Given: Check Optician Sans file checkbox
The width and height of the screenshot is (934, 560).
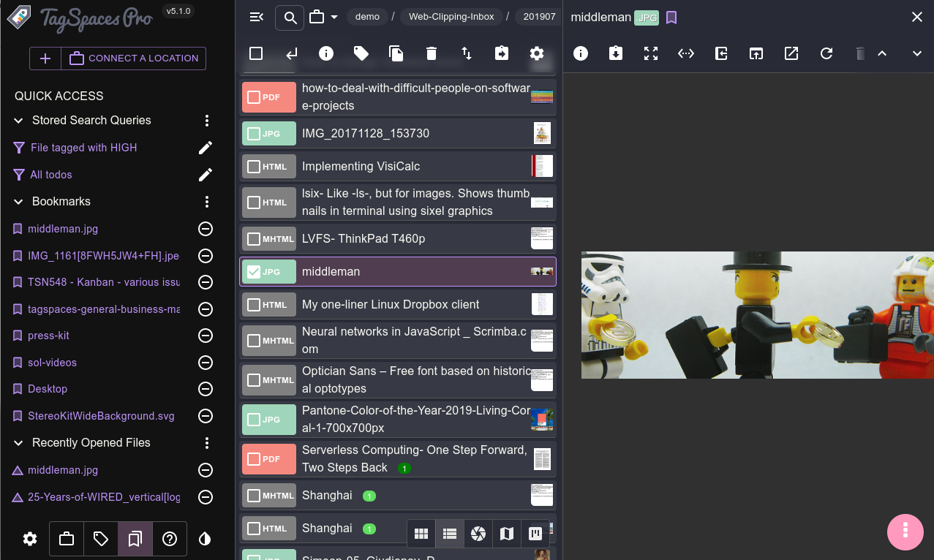Looking at the screenshot, I should coord(254,380).
